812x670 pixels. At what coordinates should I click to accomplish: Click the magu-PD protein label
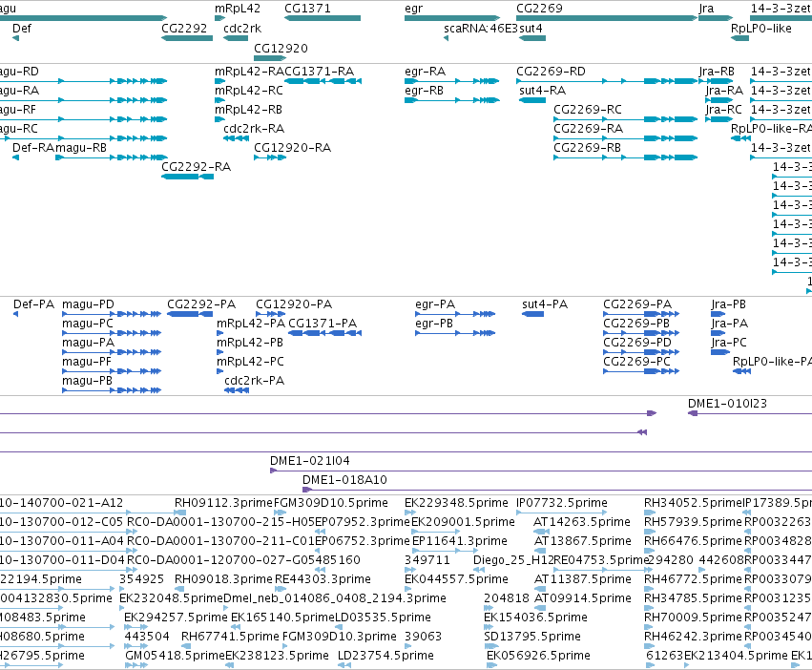tap(88, 304)
